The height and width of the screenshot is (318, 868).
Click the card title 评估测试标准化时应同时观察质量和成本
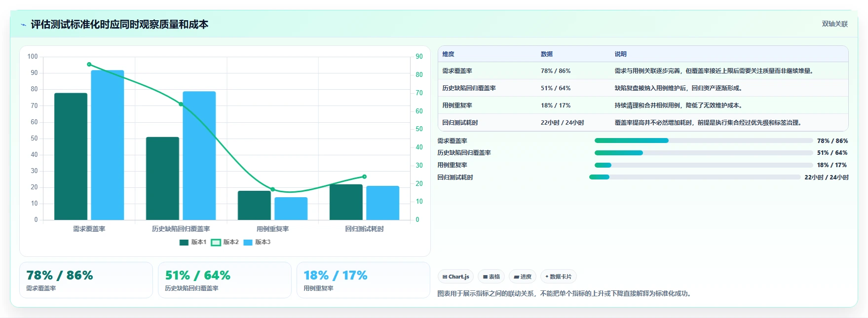click(x=119, y=25)
